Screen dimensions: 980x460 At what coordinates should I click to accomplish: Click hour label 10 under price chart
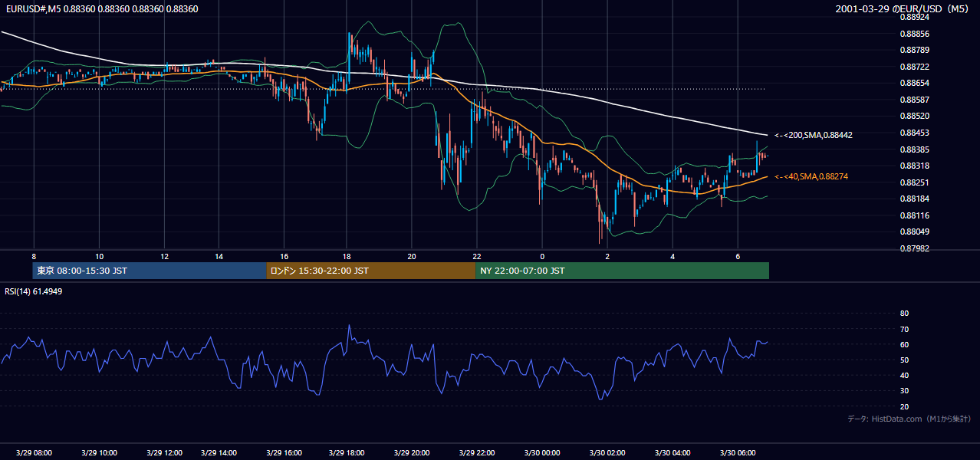[x=100, y=256]
